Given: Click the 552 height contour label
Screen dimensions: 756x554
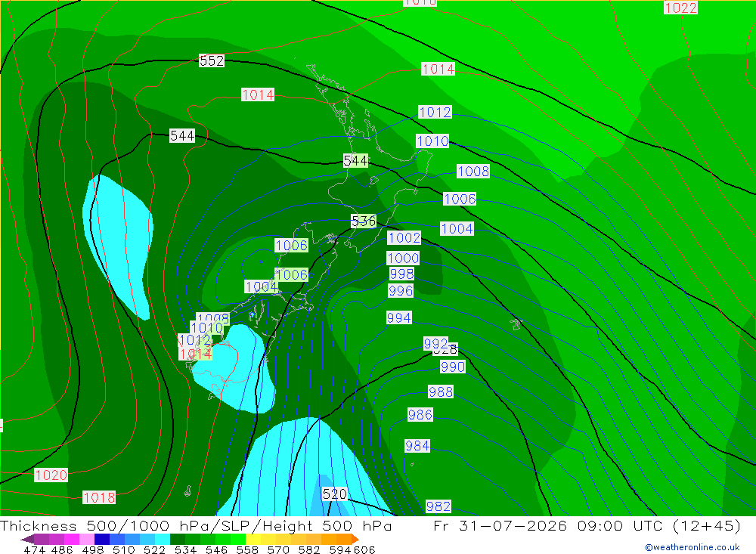Looking at the screenshot, I should click(212, 60).
